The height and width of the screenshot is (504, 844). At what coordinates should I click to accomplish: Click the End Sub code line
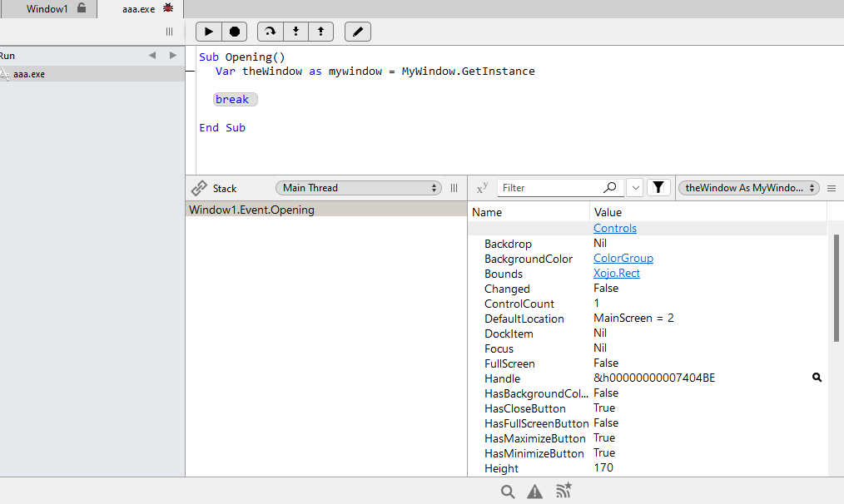click(x=222, y=127)
